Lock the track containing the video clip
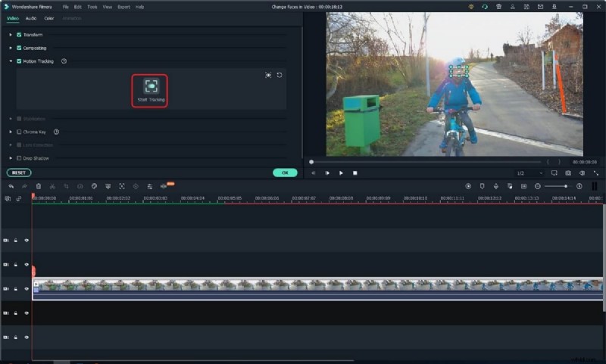 16,289
